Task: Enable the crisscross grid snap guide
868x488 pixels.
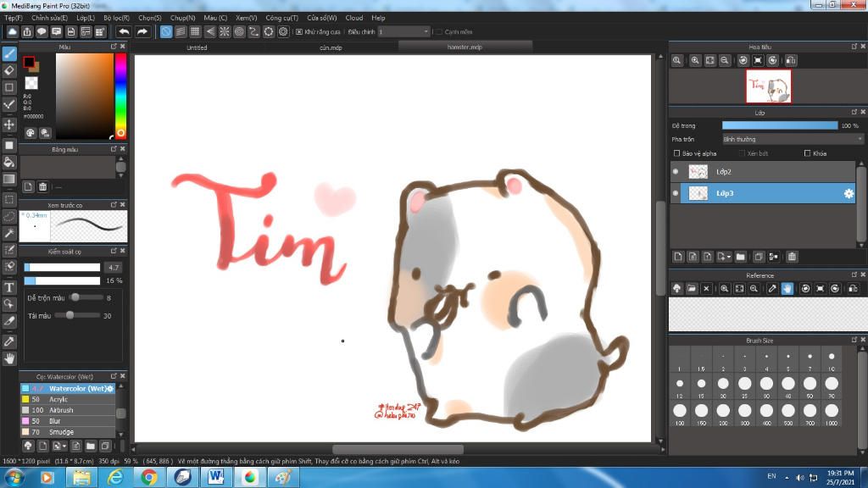Action: (x=195, y=31)
